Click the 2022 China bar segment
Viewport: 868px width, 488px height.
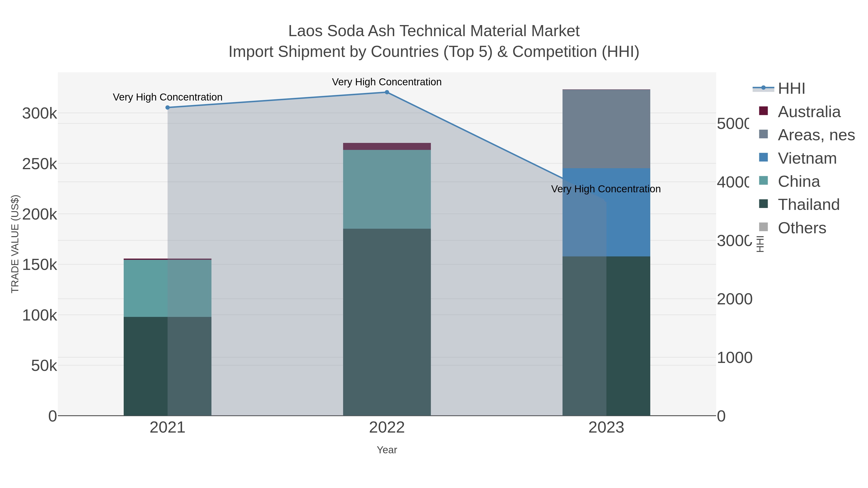[x=387, y=189]
